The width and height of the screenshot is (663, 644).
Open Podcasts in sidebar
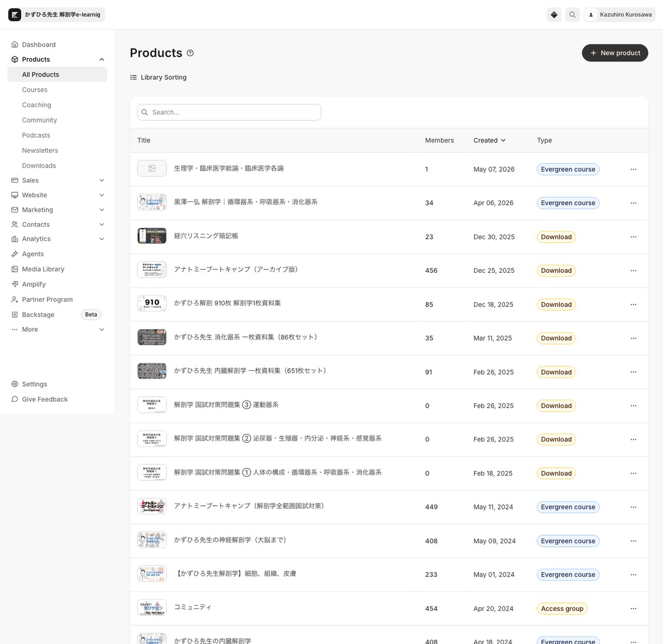36,135
